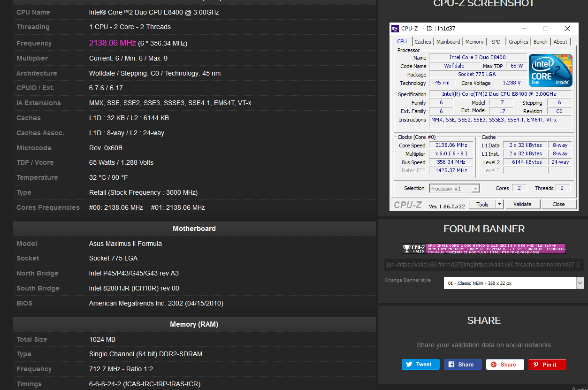Select the CPU tab in CPU-Z

(x=402, y=41)
